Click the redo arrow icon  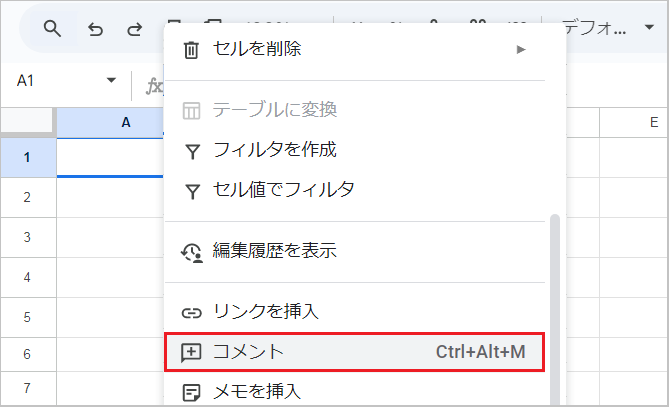pos(134,29)
